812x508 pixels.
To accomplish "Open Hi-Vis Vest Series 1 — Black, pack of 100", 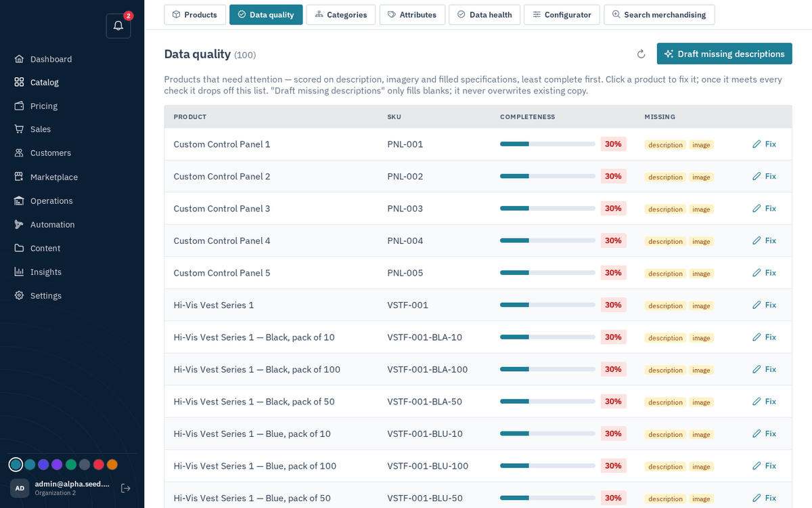I will coord(257,369).
